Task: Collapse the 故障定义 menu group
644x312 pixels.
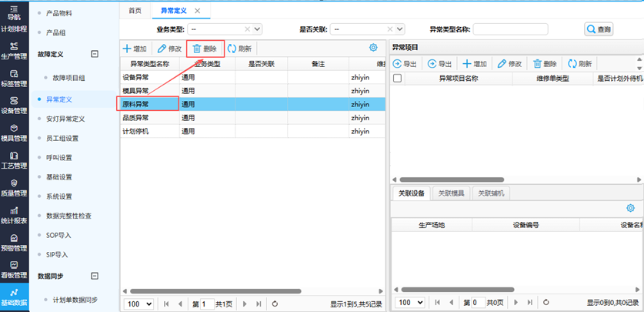Action: [95, 54]
